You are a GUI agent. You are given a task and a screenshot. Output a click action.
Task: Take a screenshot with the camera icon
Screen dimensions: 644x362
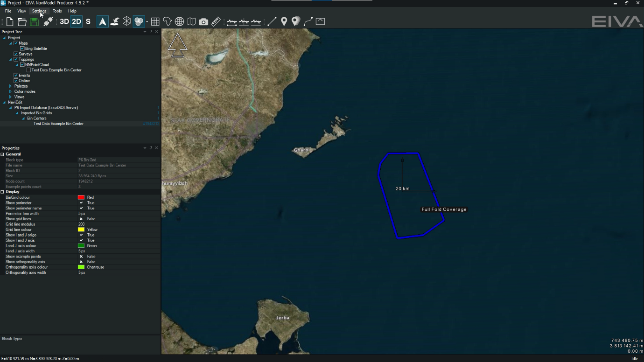tap(203, 21)
